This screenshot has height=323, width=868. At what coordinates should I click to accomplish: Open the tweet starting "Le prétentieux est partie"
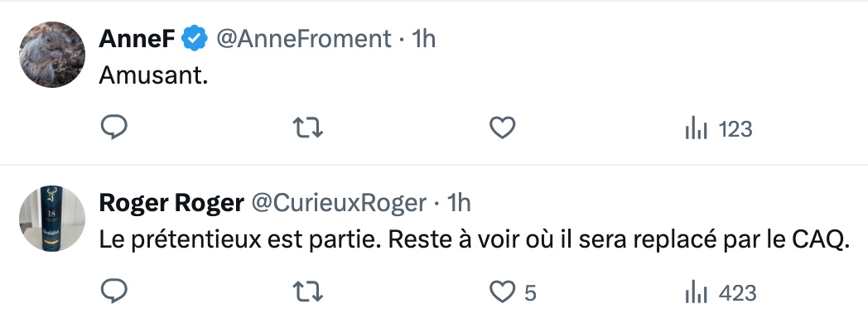[474, 239]
